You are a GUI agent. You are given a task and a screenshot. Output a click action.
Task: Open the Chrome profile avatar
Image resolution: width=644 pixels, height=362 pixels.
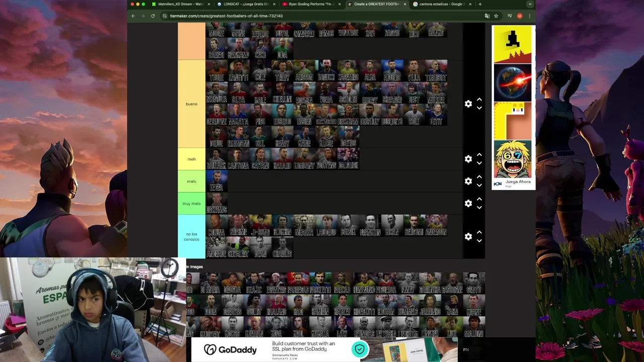point(520,16)
